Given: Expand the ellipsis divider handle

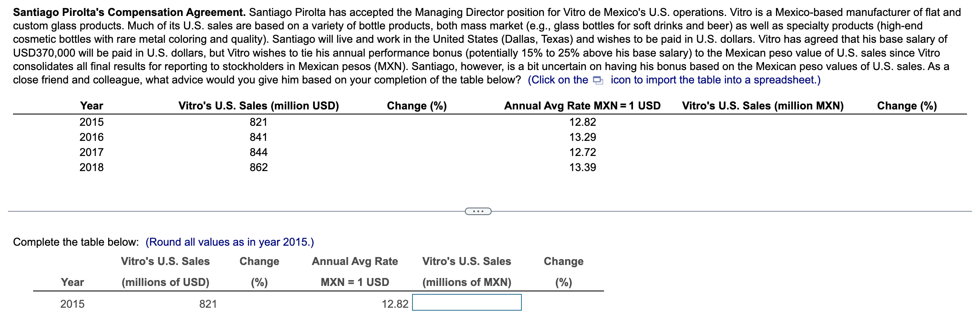Looking at the screenshot, I should tap(478, 211).
